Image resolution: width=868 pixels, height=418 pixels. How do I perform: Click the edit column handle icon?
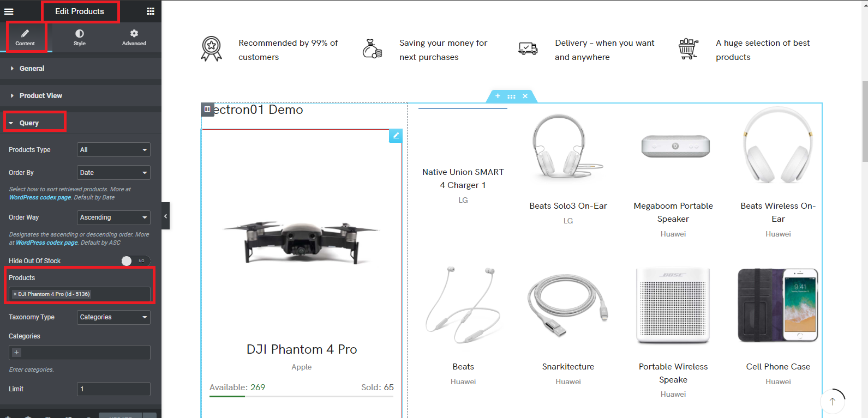[x=207, y=109]
